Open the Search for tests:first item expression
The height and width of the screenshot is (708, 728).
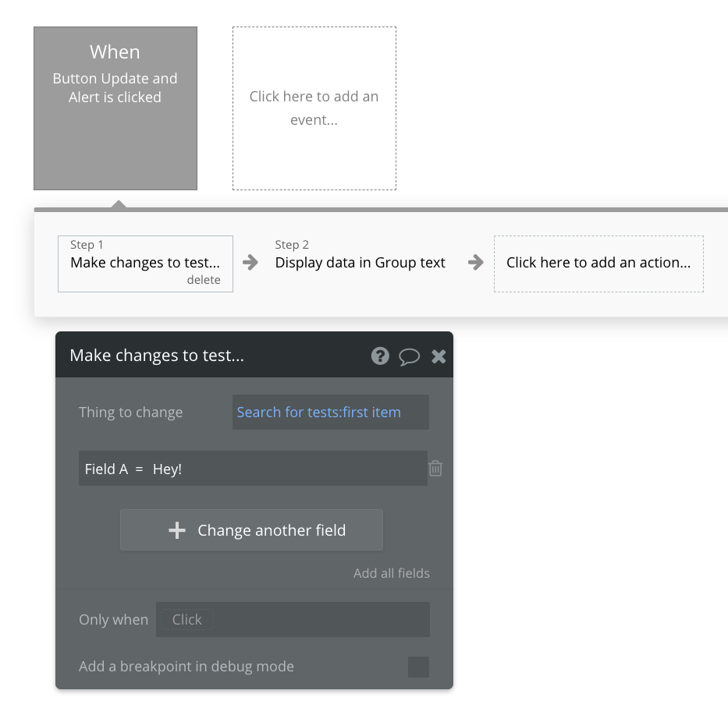(x=319, y=412)
